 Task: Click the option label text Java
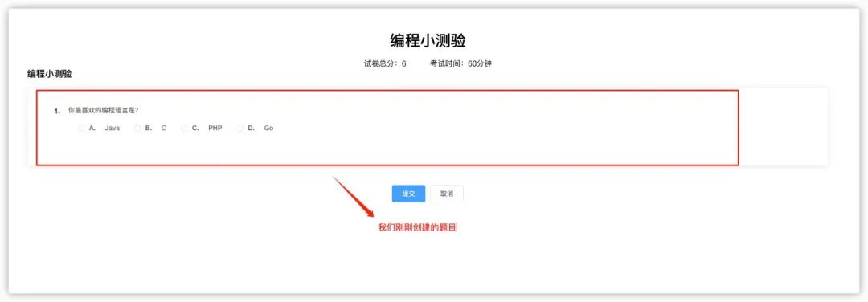coord(113,129)
